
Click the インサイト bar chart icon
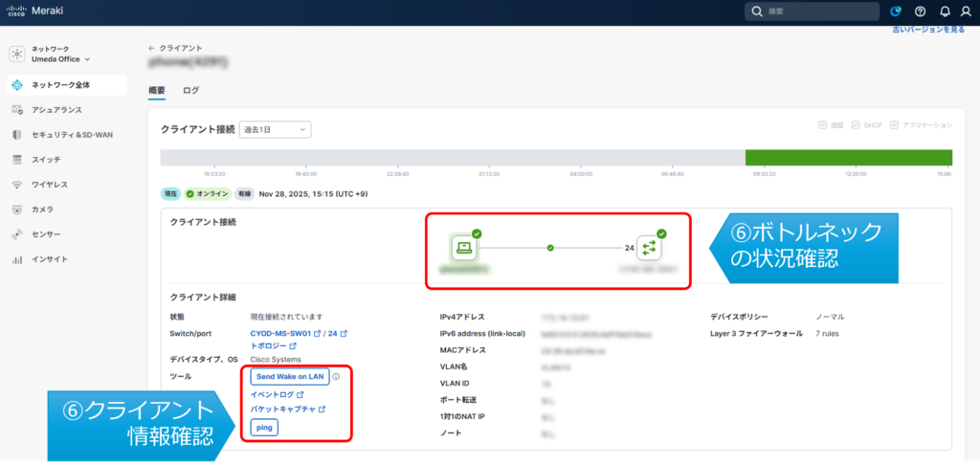pos(17,259)
